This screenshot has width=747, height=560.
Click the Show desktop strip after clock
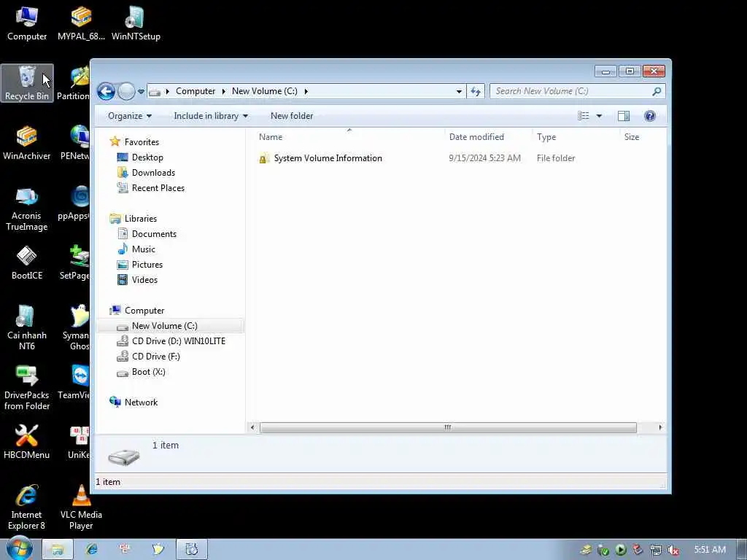point(742,550)
